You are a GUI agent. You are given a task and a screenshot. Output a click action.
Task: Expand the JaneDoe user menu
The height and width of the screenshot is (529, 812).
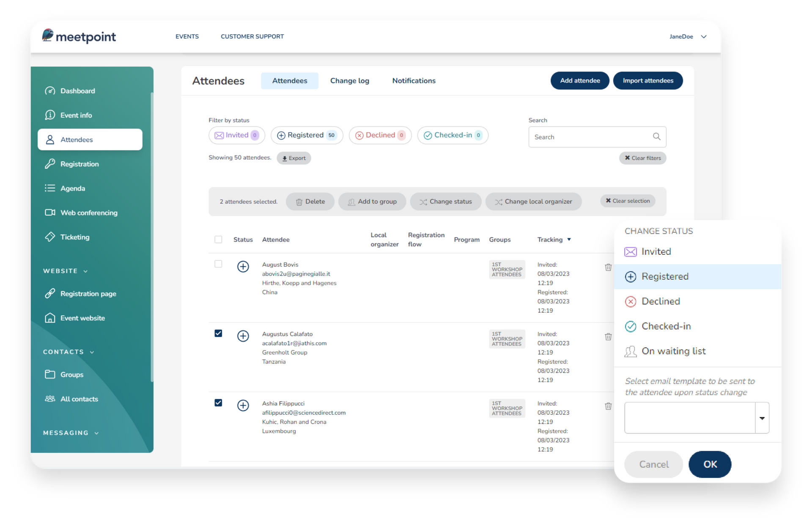coord(703,37)
